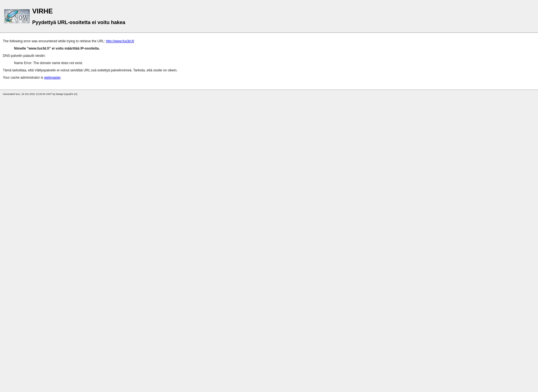This screenshot has width=538, height=392.
Task: Select the Name Error description text
Action: coord(48,63)
